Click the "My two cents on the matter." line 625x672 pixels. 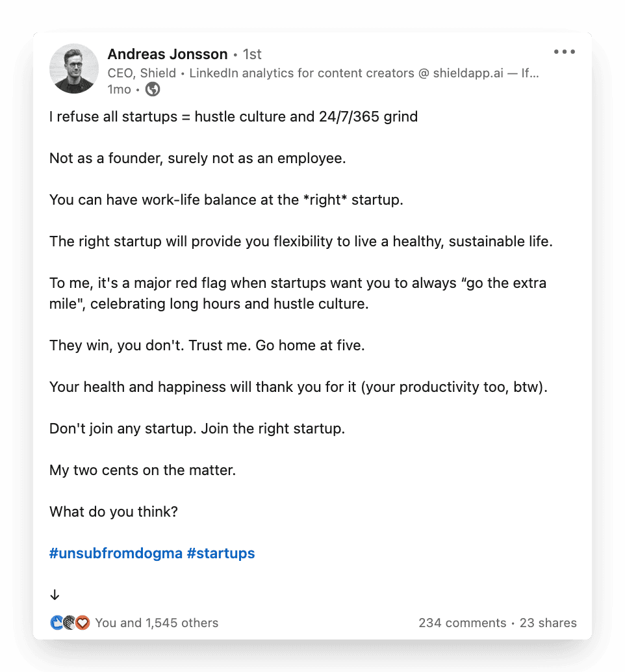point(142,471)
